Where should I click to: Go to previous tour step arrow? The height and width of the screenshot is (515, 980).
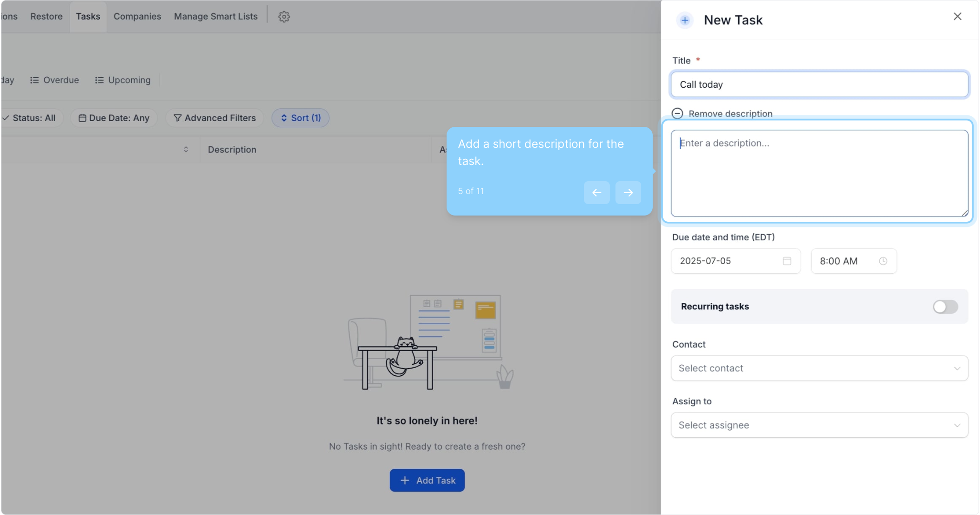[x=596, y=193]
